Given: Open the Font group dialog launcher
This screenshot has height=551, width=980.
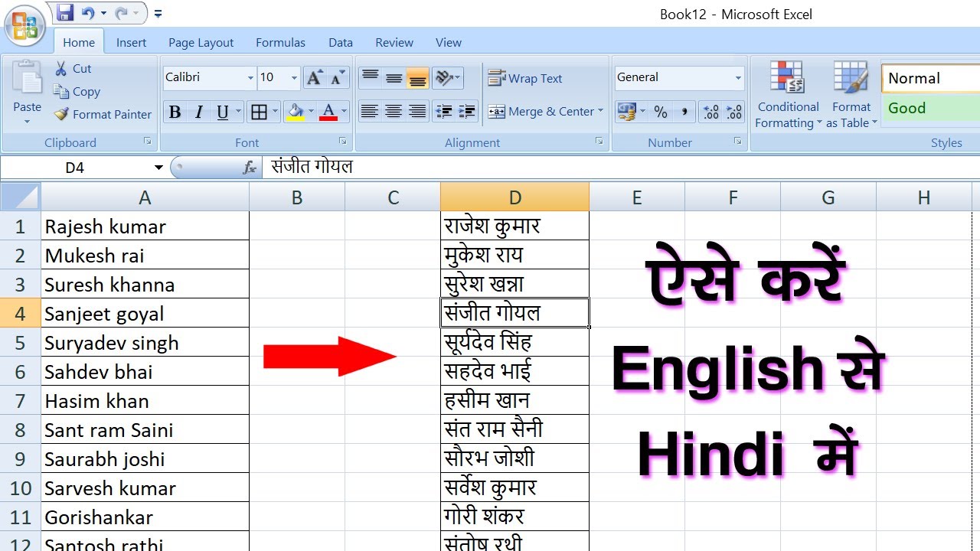Looking at the screenshot, I should point(342,142).
